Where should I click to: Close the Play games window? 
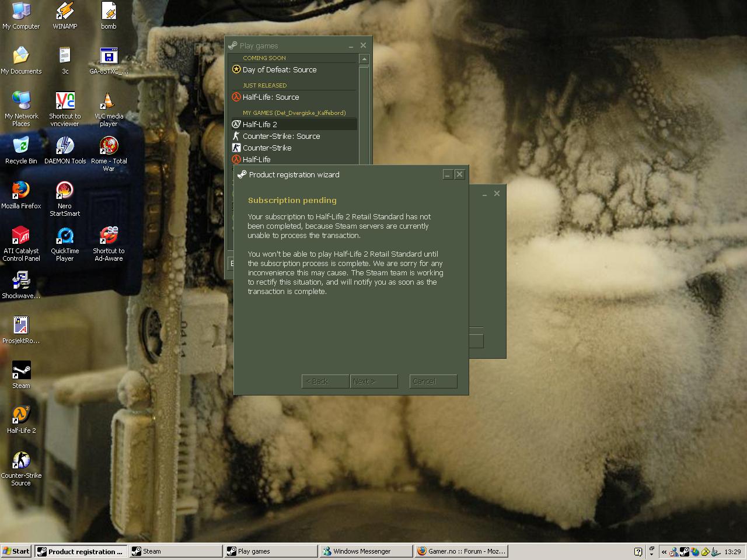(363, 45)
